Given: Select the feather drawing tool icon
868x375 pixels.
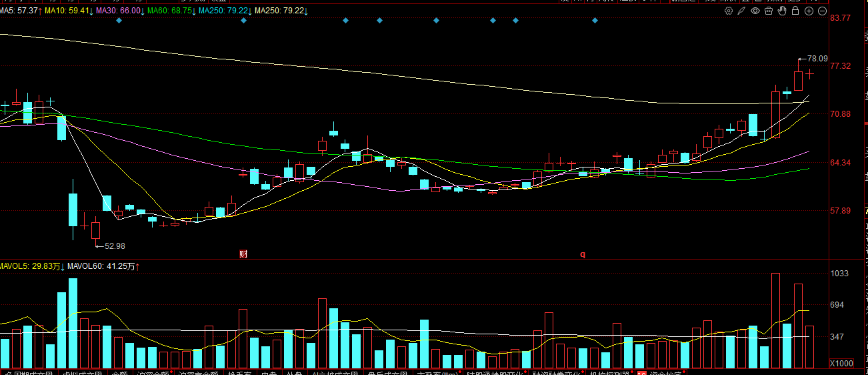Looking at the screenshot, I should click(742, 11).
